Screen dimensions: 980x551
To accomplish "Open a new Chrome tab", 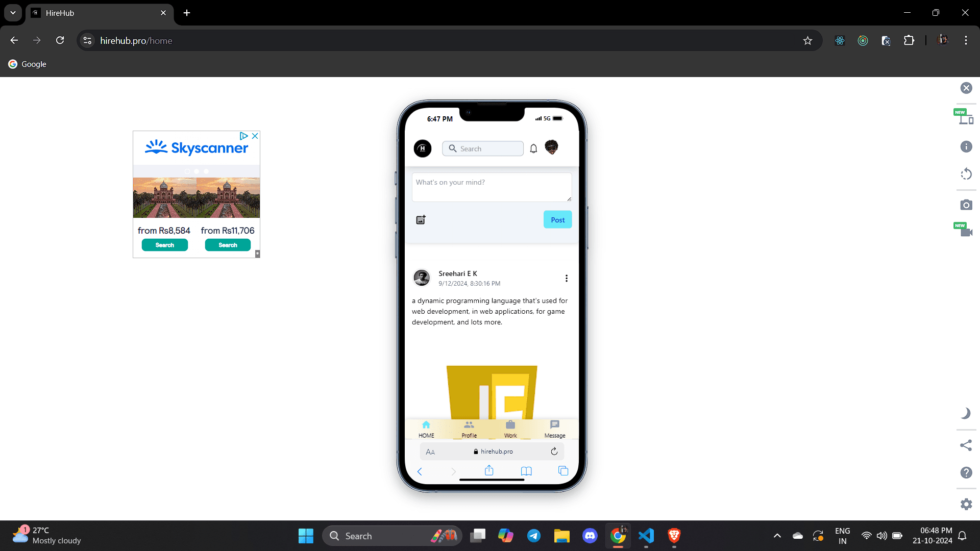I will point(187,13).
